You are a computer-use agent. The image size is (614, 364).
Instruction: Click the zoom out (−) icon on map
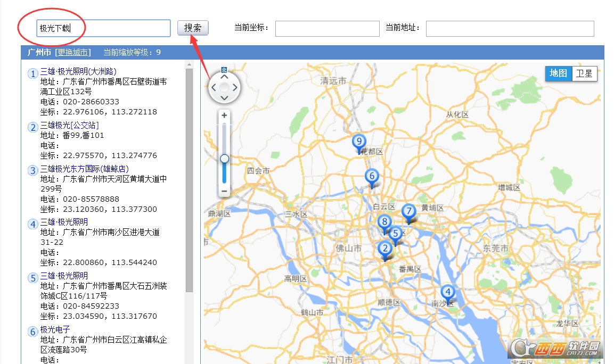click(224, 191)
